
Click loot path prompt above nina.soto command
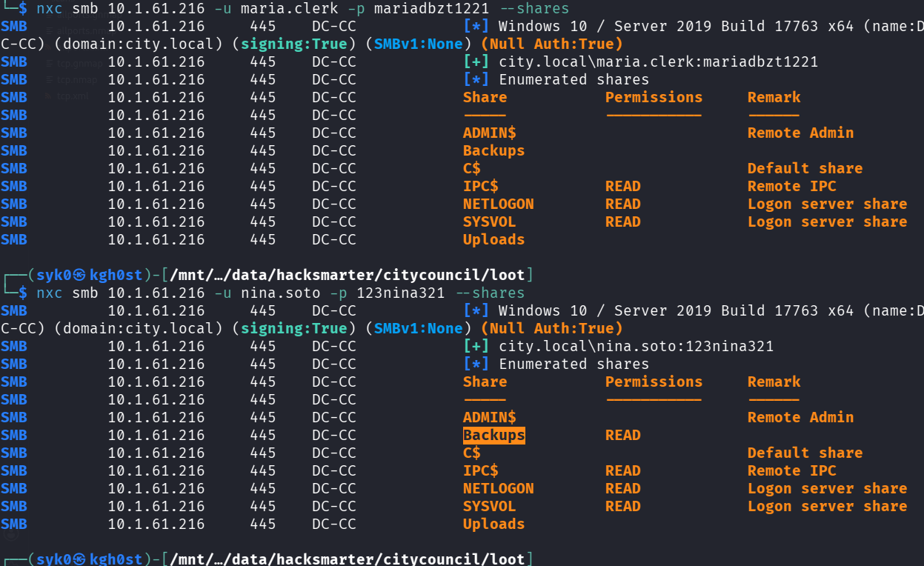(x=348, y=275)
